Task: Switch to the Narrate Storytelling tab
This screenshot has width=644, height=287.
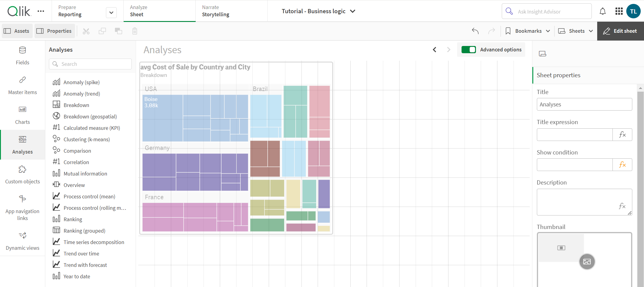Action: point(231,11)
